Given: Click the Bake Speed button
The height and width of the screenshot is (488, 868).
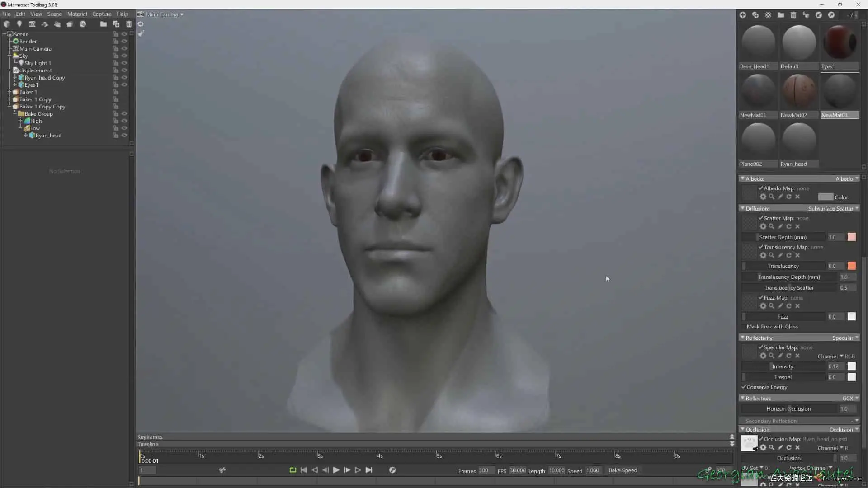Looking at the screenshot, I should coord(623,470).
